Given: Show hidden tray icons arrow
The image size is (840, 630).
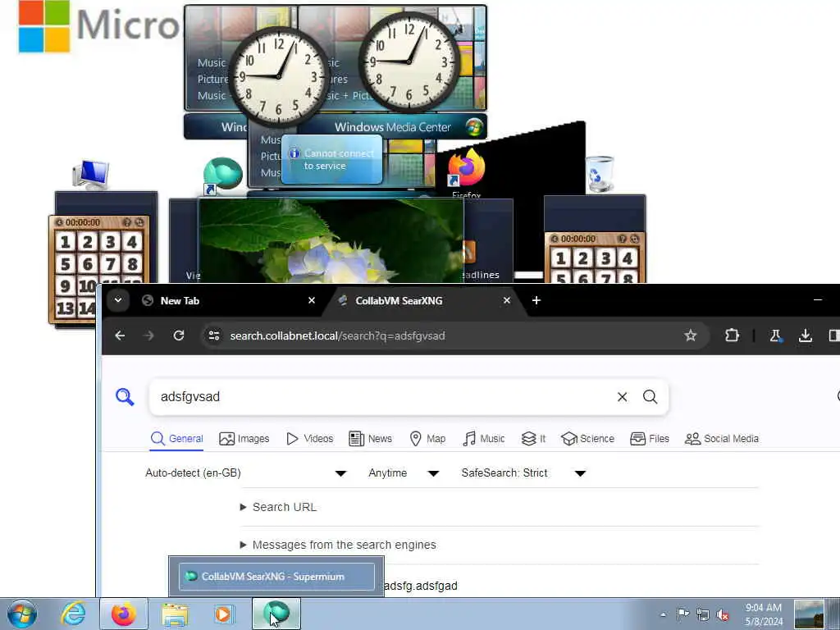Looking at the screenshot, I should point(663,614).
